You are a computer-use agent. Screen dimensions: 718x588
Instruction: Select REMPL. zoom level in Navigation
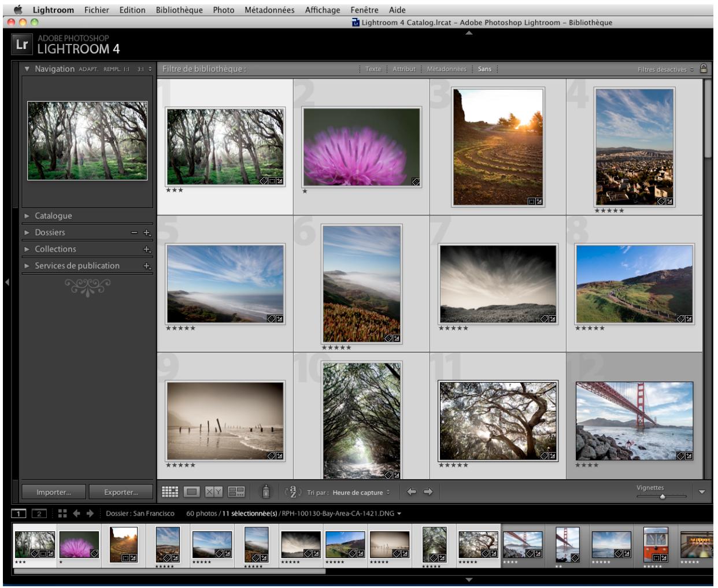tap(112, 69)
